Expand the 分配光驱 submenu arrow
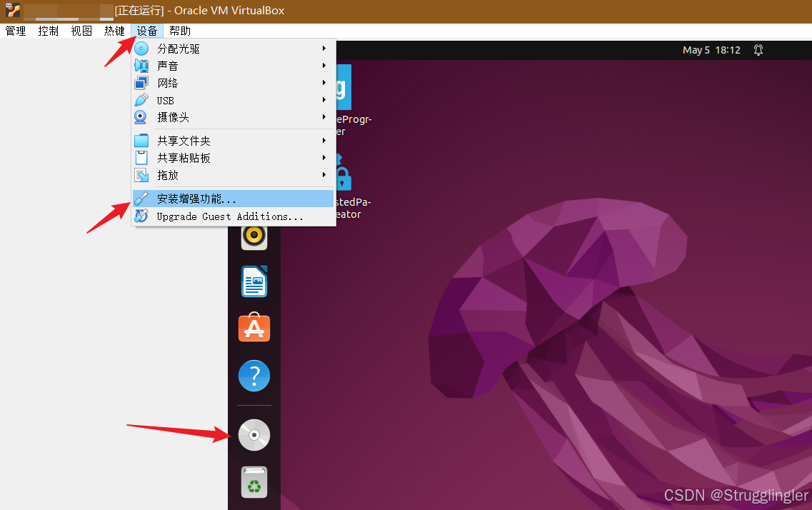Image resolution: width=812 pixels, height=510 pixels. [x=324, y=48]
